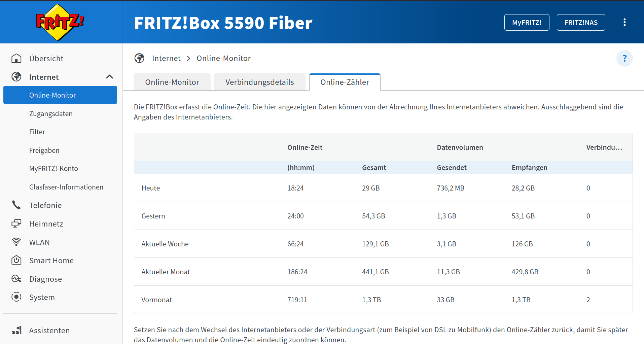Click the Internet globe icon in sidebar
The height and width of the screenshot is (344, 644).
[16, 77]
